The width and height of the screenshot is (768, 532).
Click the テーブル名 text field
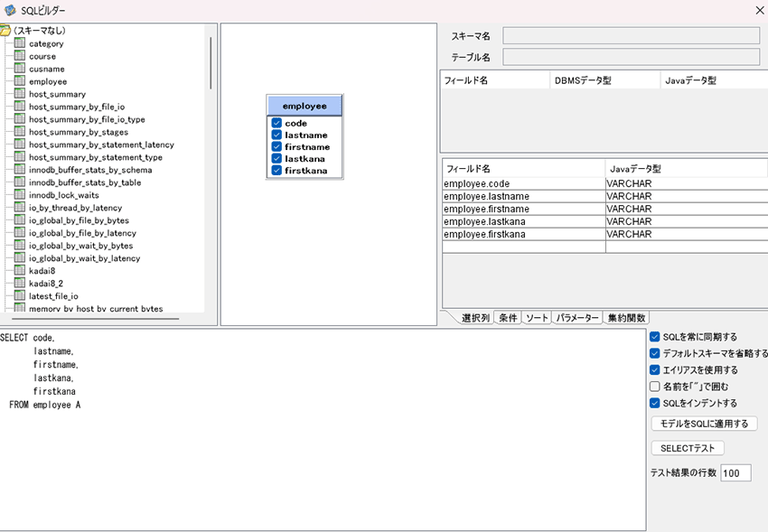point(632,57)
